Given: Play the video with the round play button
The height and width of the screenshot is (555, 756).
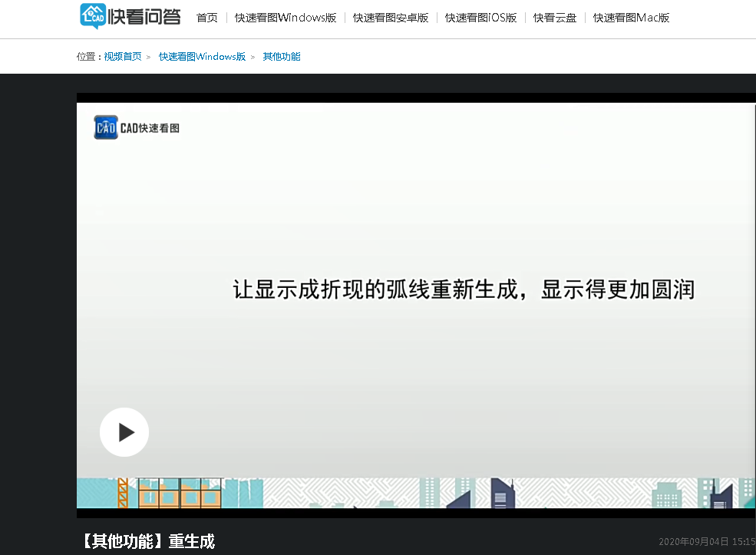Looking at the screenshot, I should [124, 432].
